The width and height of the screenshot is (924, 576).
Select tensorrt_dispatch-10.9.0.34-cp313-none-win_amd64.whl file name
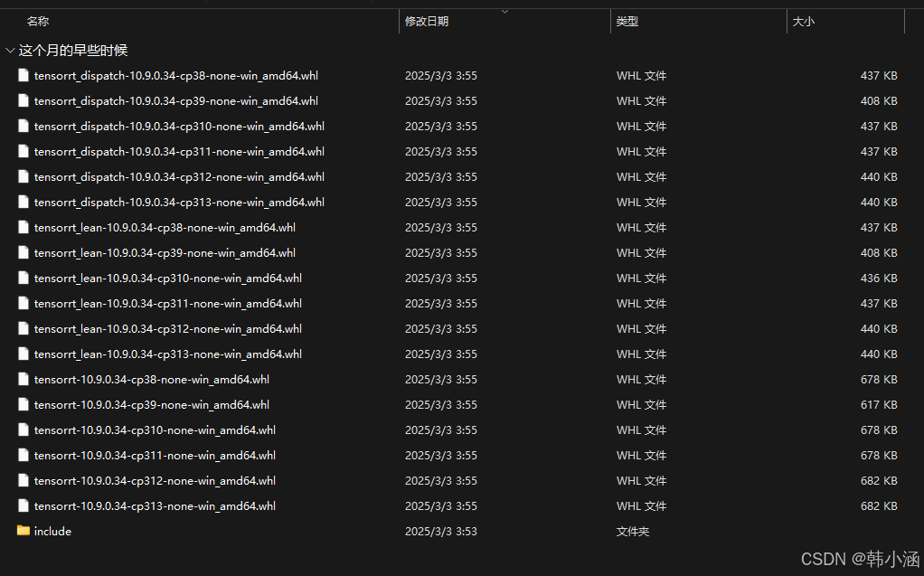179,203
